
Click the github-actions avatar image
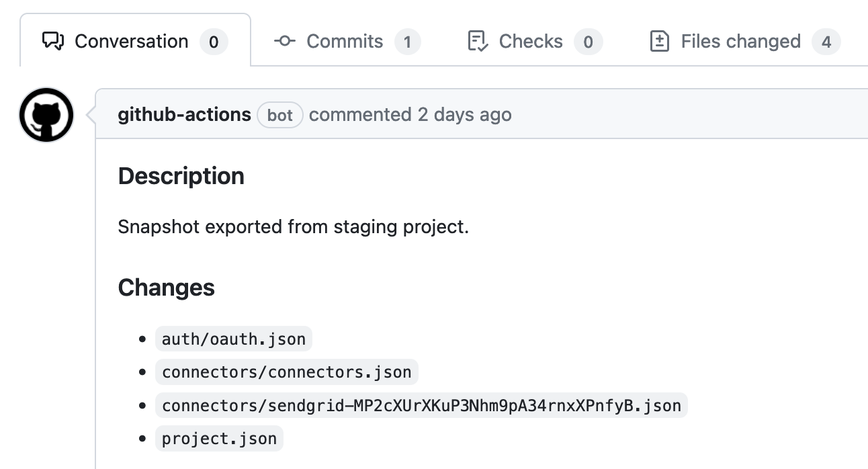tap(46, 115)
